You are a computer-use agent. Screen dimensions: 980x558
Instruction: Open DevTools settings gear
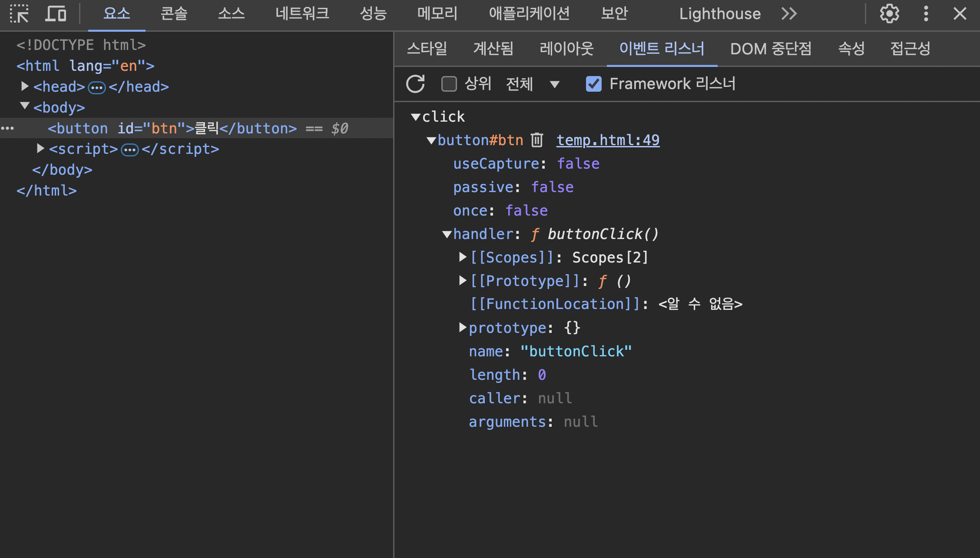[x=889, y=14]
